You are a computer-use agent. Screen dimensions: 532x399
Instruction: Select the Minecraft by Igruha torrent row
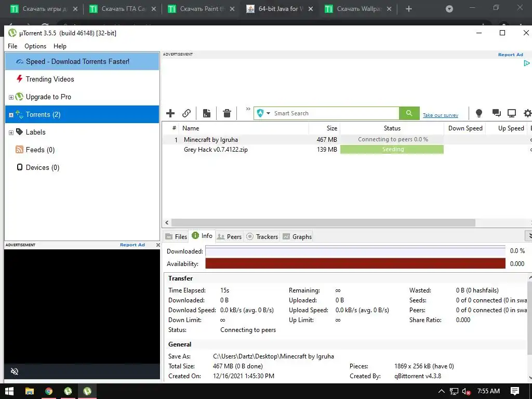[347, 139]
